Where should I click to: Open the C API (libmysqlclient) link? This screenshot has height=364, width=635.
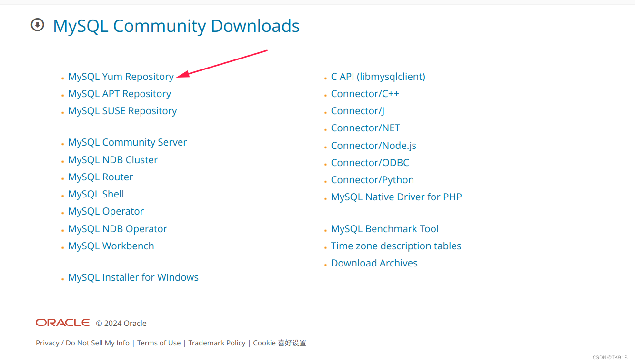pos(378,77)
